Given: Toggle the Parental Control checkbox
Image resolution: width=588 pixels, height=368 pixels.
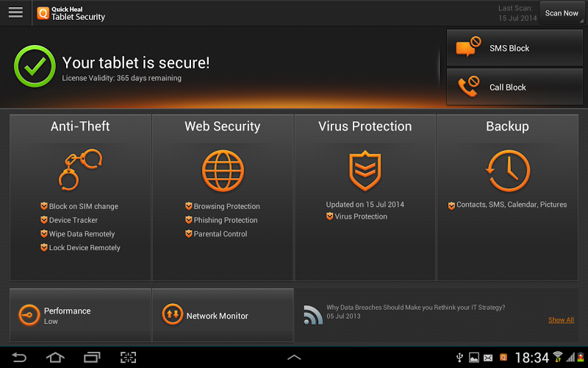Looking at the screenshot, I should click(189, 234).
